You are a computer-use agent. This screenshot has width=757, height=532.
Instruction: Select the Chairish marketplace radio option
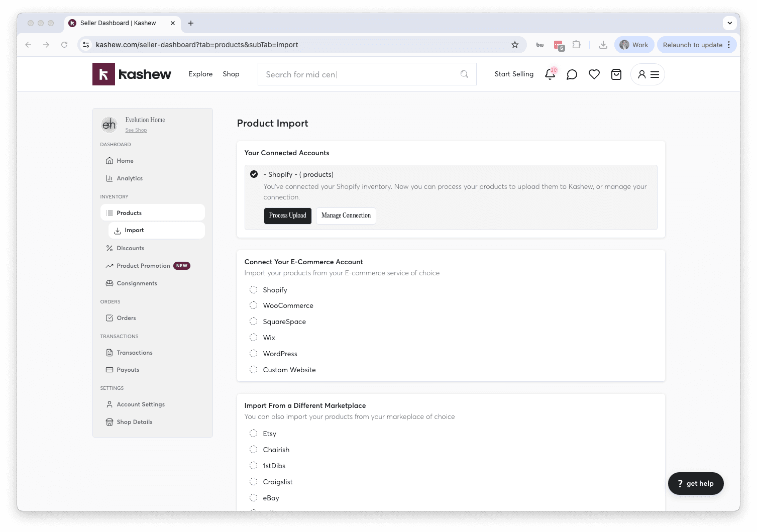click(x=254, y=450)
